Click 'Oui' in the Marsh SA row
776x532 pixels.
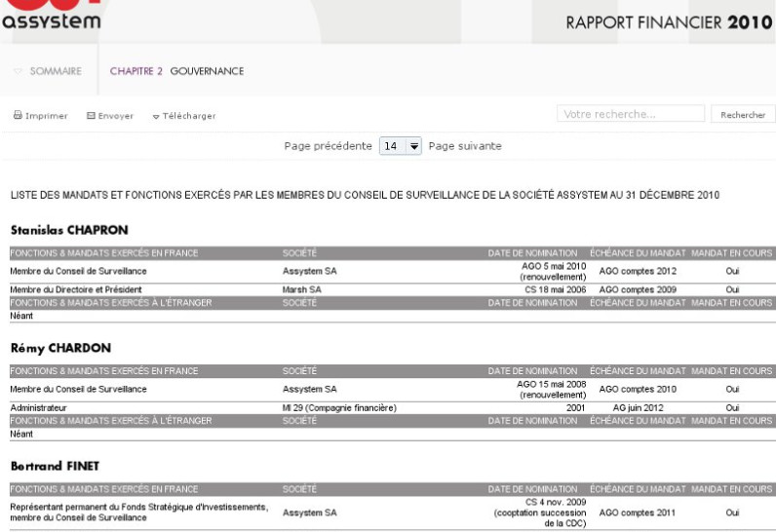[732, 289]
